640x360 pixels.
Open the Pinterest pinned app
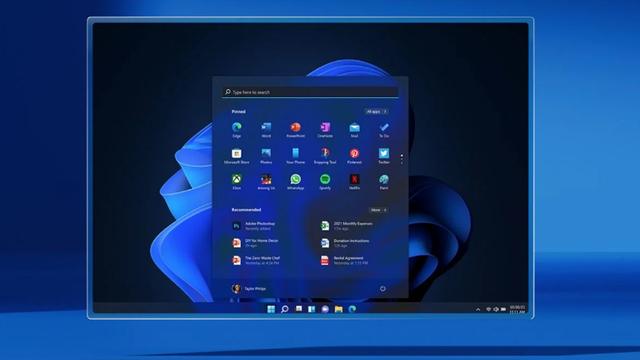[354, 156]
